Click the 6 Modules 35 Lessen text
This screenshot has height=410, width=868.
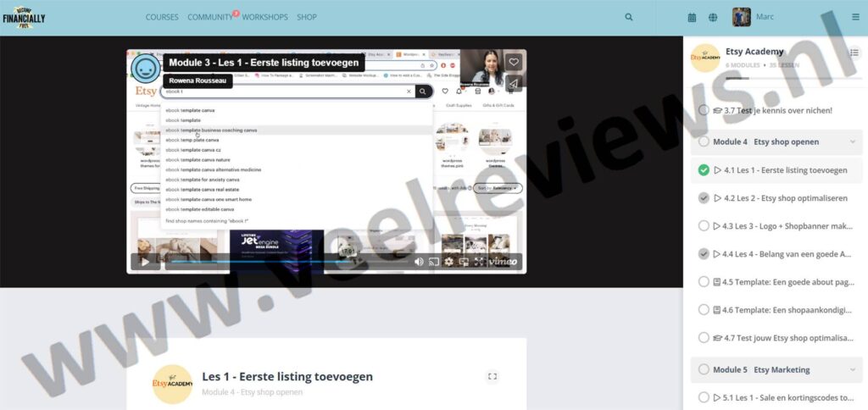coord(762,65)
